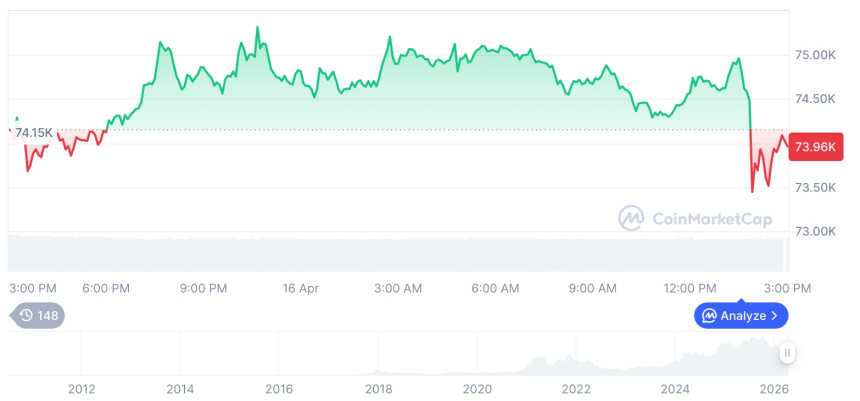
Task: Click the chevron arrow on the Analyze button
Action: pos(775,316)
